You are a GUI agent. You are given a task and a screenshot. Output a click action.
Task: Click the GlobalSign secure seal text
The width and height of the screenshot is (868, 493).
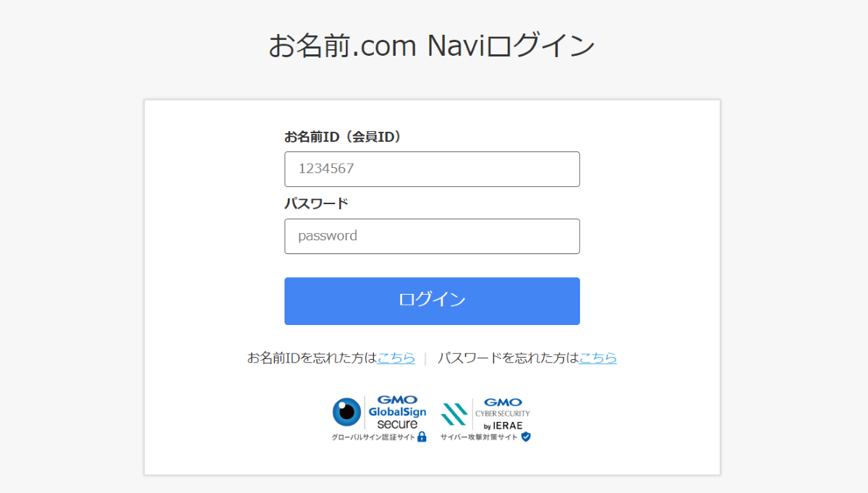pyautogui.click(x=397, y=418)
